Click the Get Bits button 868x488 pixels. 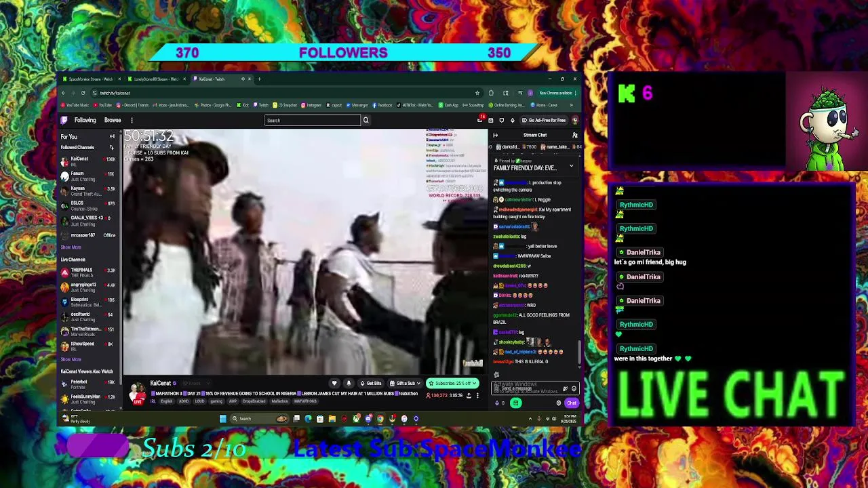(371, 384)
